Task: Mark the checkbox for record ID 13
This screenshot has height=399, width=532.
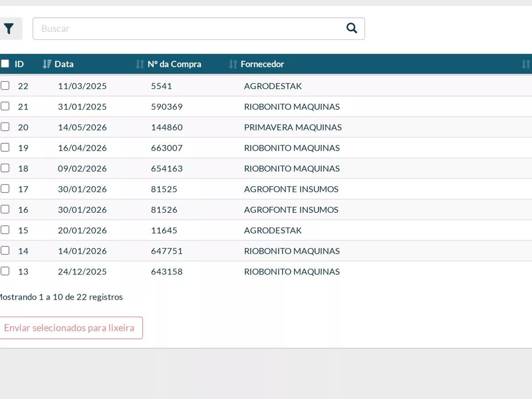Action: pyautogui.click(x=5, y=271)
